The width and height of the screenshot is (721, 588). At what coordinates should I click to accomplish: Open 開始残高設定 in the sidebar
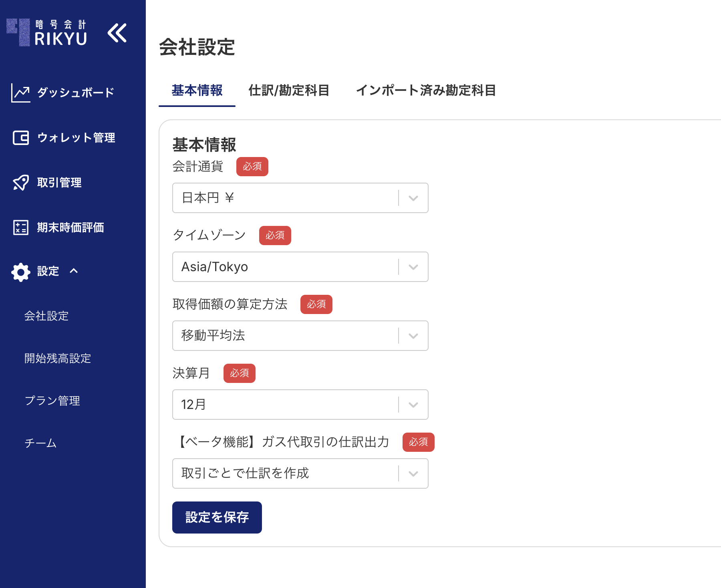click(58, 358)
